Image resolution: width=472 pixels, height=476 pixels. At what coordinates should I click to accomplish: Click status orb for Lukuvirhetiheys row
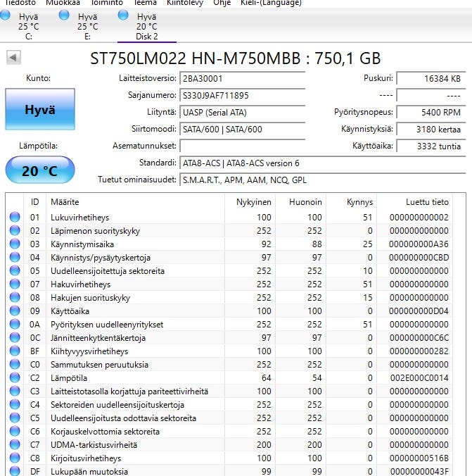pos(15,218)
